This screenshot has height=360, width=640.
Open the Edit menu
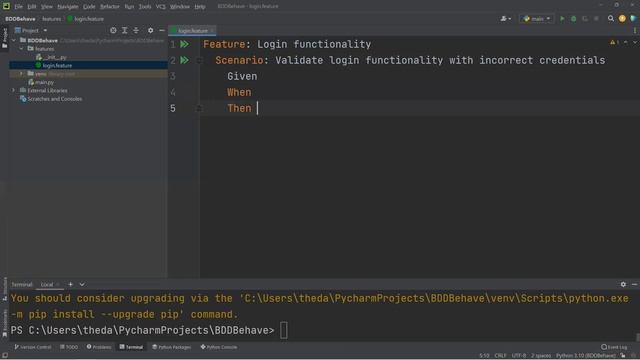(x=32, y=7)
